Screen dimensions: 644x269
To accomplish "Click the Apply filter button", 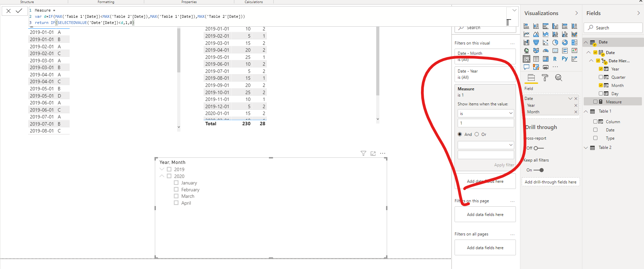I will 504,165.
